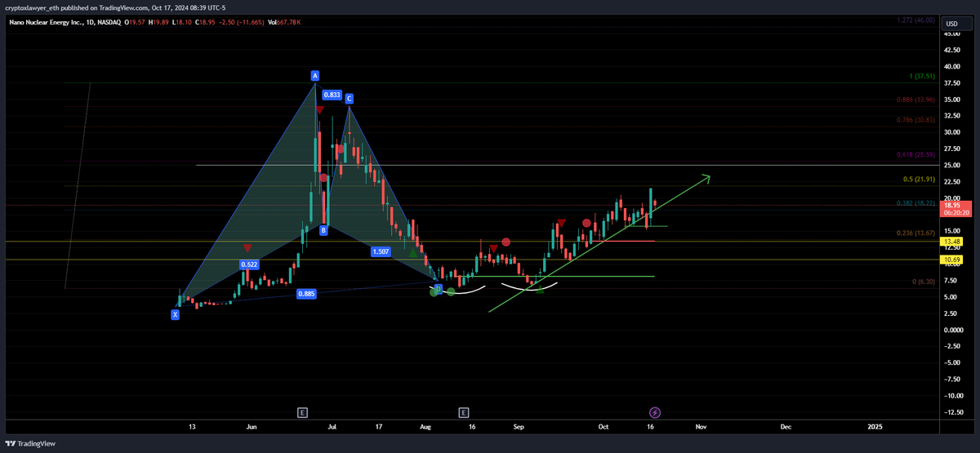This screenshot has width=980, height=453.
Task: Click the Fibonacci label 0.886 (33.96)
Action: (916, 101)
